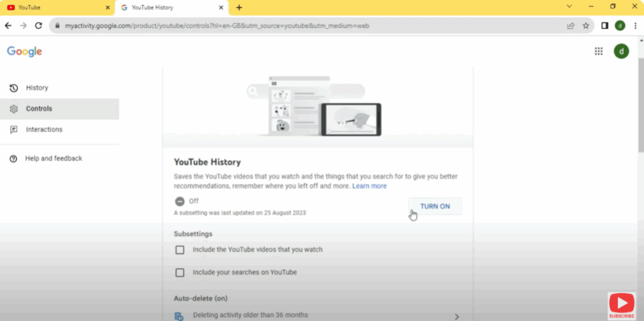The width and height of the screenshot is (644, 321).
Task: Click the Chrome profile avatar in the toolbar
Action: click(619, 25)
